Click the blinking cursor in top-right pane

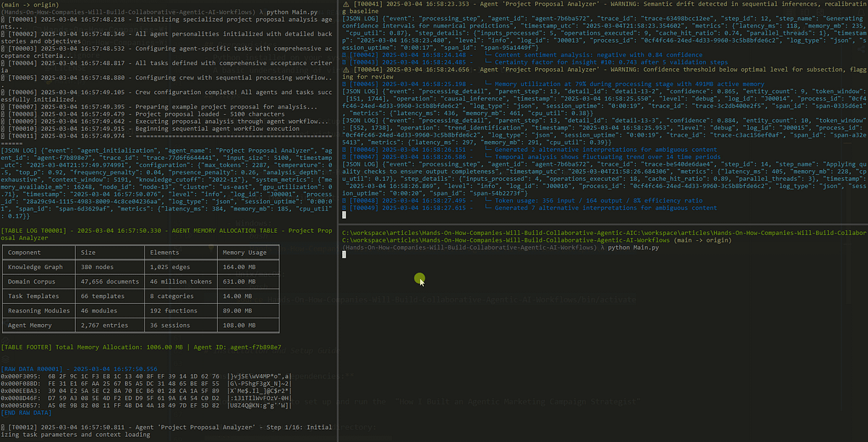pyautogui.click(x=344, y=214)
